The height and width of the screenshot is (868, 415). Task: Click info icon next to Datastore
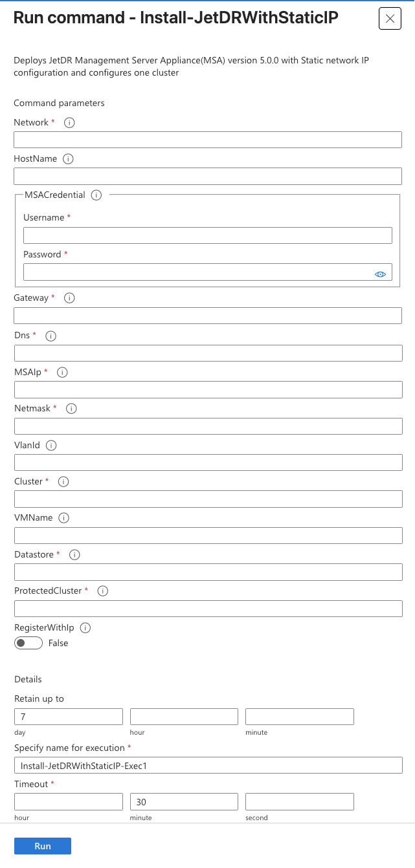[74, 554]
